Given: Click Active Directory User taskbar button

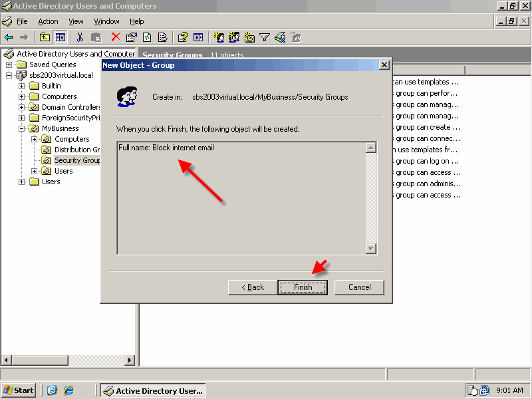Looking at the screenshot, I should [x=153, y=390].
